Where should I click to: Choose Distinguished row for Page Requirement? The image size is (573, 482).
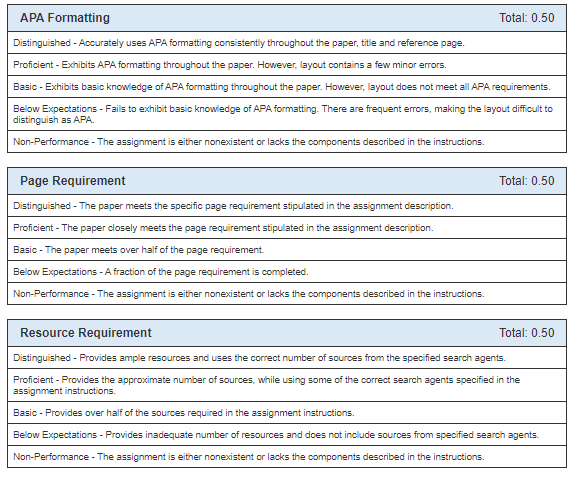tap(287, 206)
